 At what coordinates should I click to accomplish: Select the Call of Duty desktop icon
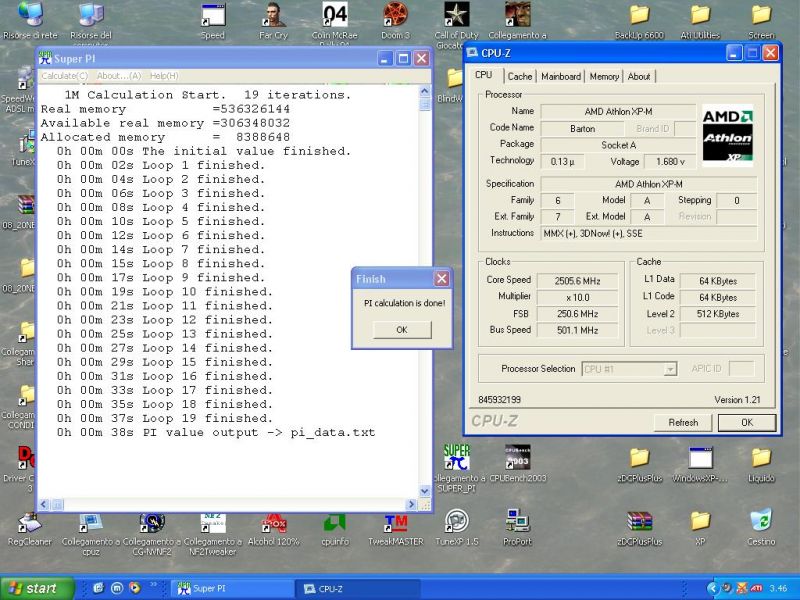457,23
